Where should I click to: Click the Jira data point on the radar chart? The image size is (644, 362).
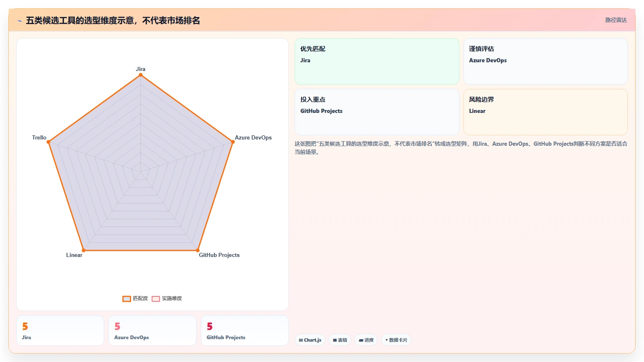141,75
